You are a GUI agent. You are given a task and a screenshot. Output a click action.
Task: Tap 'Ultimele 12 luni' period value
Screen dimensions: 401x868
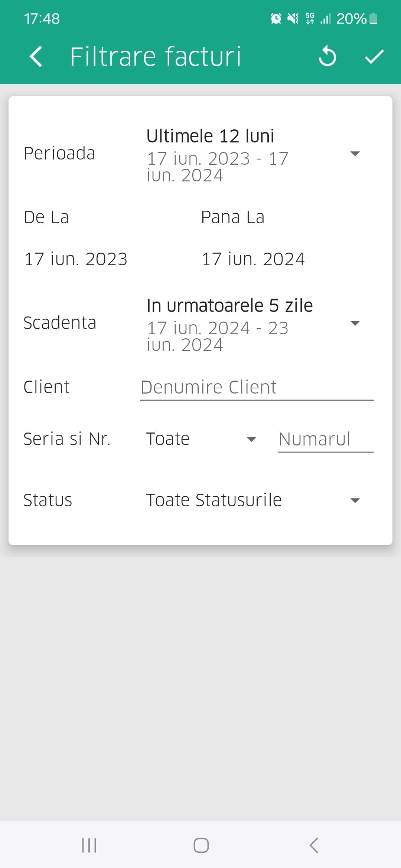coord(210,136)
